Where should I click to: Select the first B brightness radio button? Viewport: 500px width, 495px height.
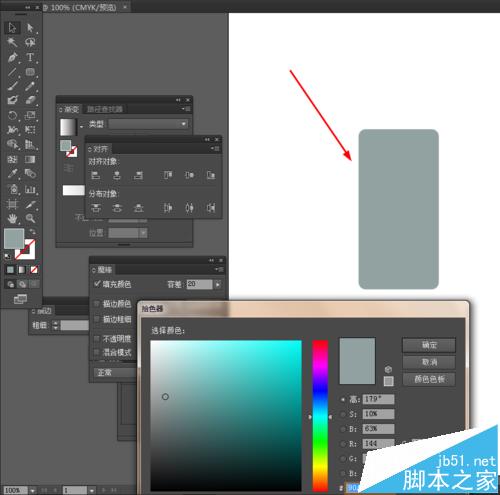click(343, 429)
